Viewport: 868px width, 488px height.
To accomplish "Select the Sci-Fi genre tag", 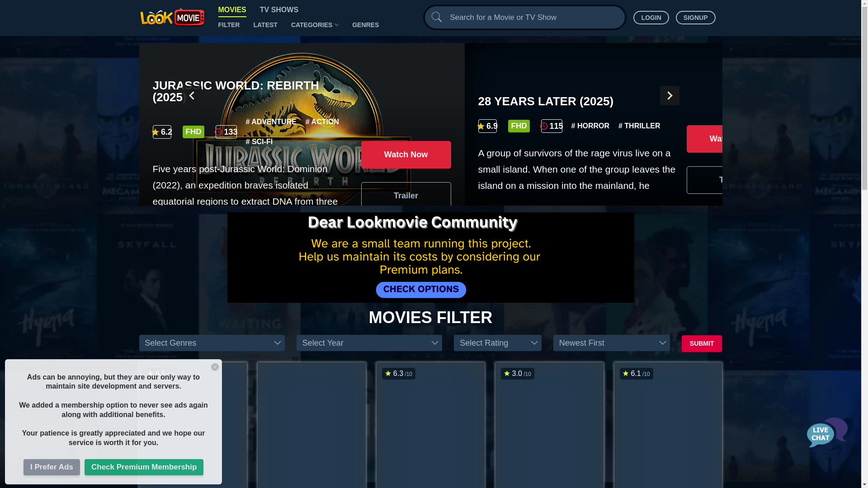I will click(259, 142).
